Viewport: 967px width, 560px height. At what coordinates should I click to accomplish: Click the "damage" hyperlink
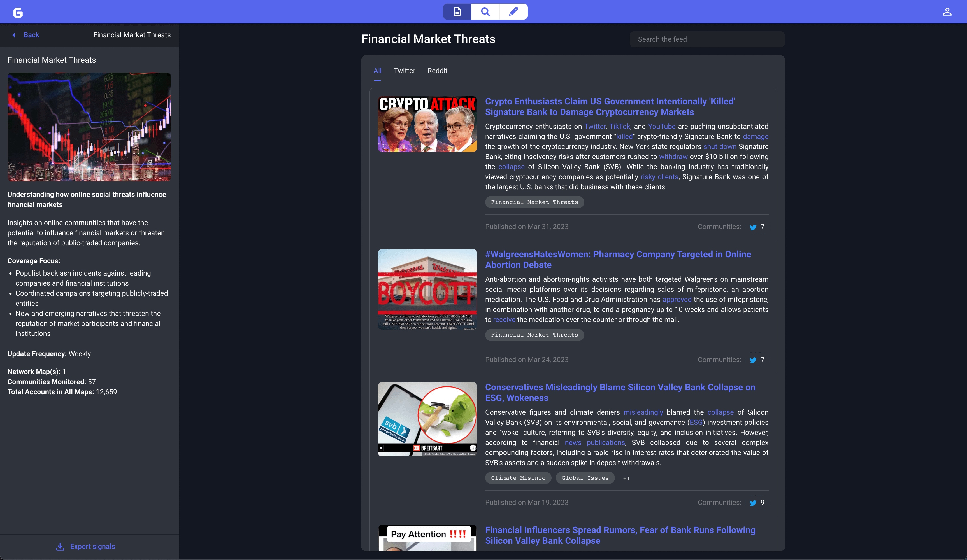[x=756, y=137]
